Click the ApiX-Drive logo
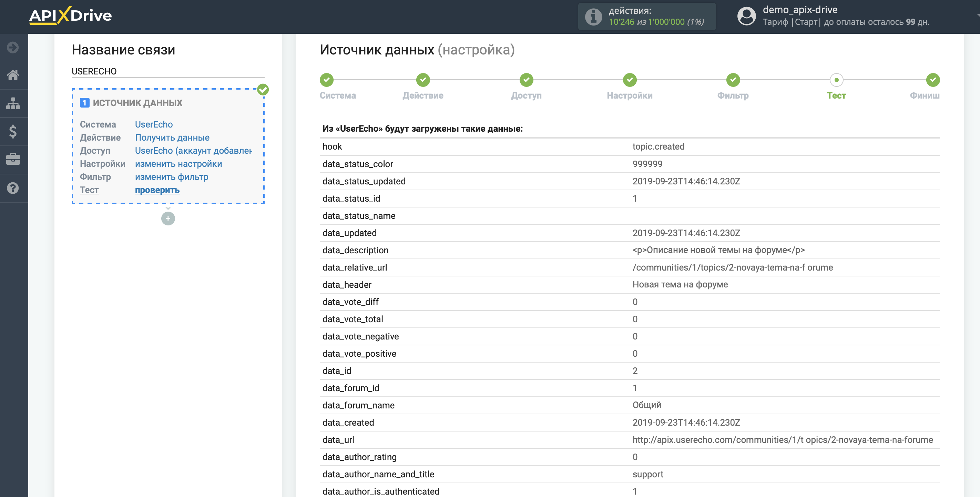 (70, 16)
